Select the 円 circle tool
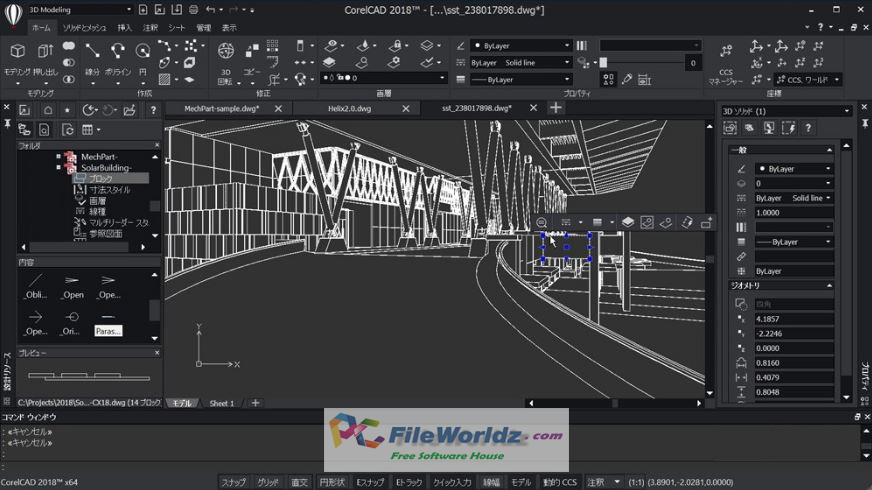This screenshot has width=872, height=490. 143,58
